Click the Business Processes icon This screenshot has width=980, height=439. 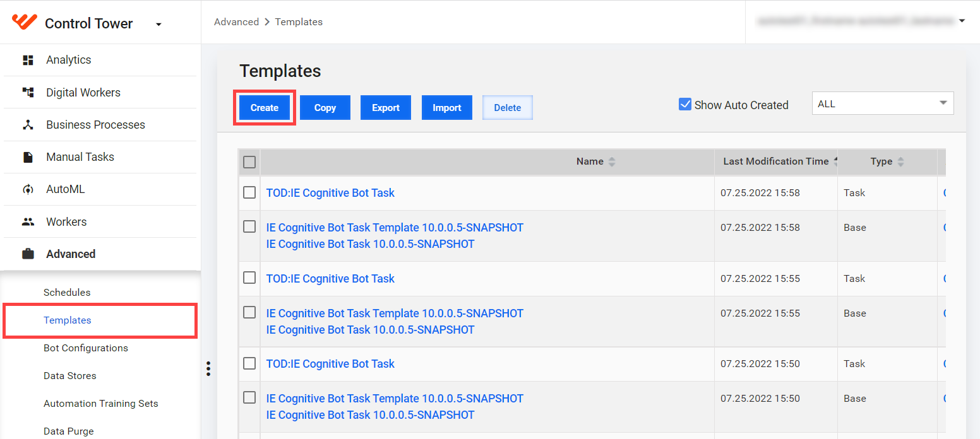click(x=28, y=125)
